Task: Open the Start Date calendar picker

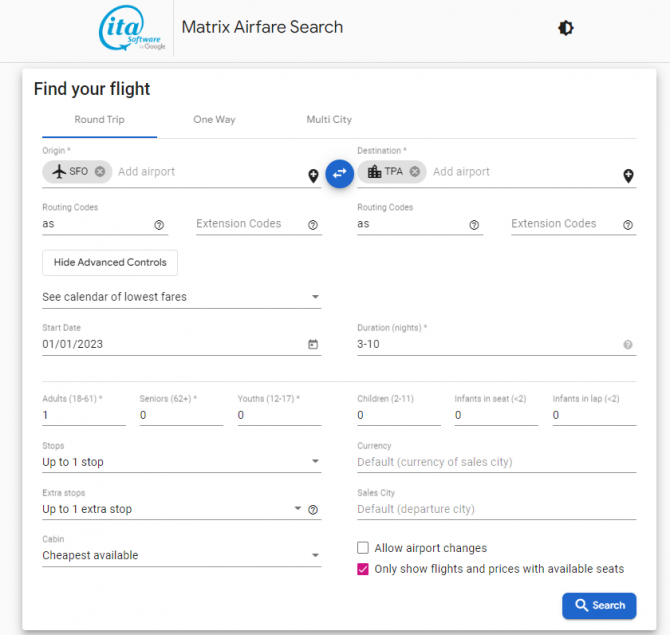Action: [x=313, y=344]
